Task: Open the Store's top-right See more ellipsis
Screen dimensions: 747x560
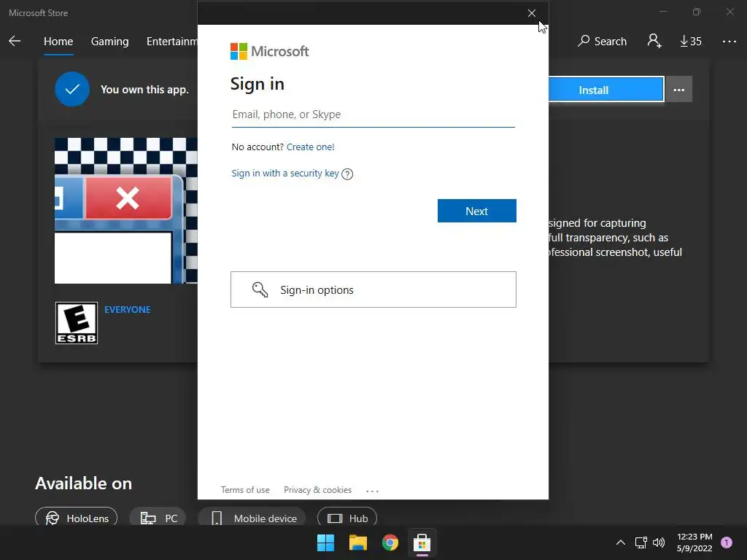Action: [729, 42]
